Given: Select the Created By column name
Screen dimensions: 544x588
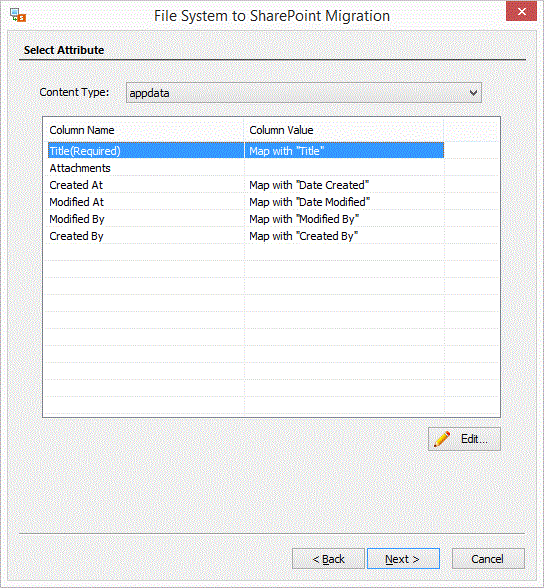Looking at the screenshot, I should coord(76,236).
